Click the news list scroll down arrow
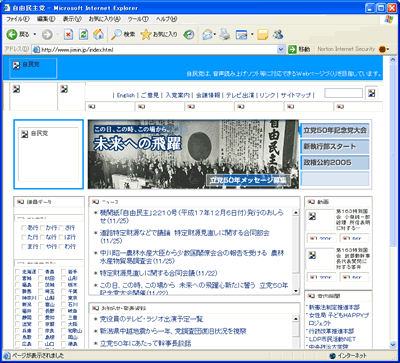 295,291
